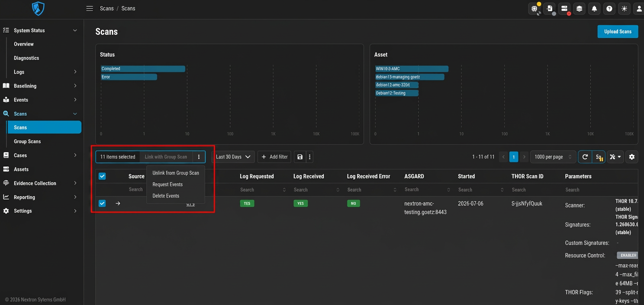Image resolution: width=644 pixels, height=305 pixels.
Task: Select Unlink from Group Scan
Action: (176, 173)
